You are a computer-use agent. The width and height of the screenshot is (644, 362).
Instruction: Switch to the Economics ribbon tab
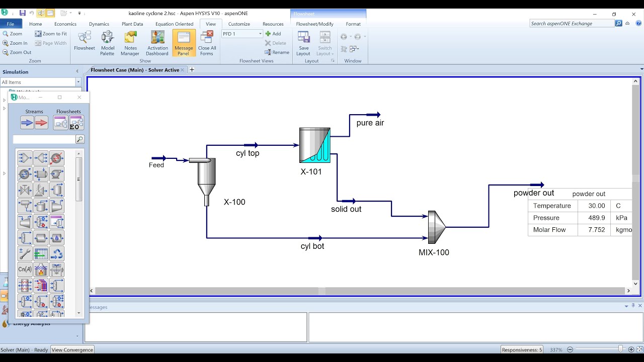pyautogui.click(x=65, y=24)
